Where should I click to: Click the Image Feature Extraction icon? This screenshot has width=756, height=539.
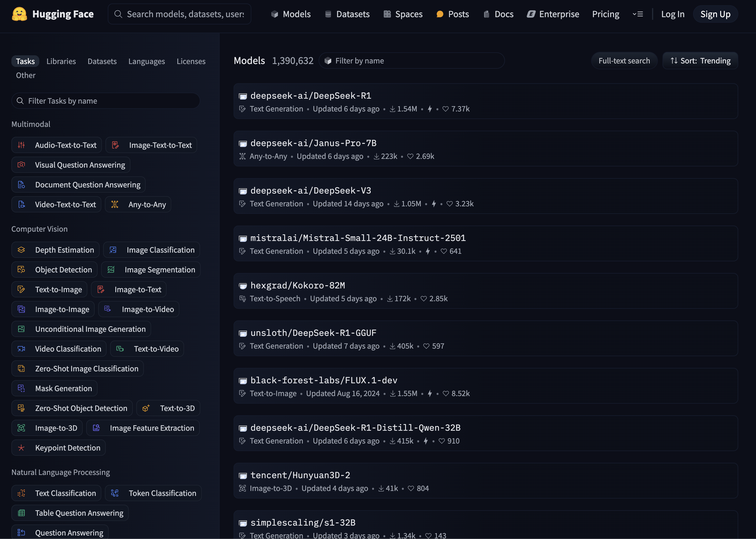click(x=96, y=428)
